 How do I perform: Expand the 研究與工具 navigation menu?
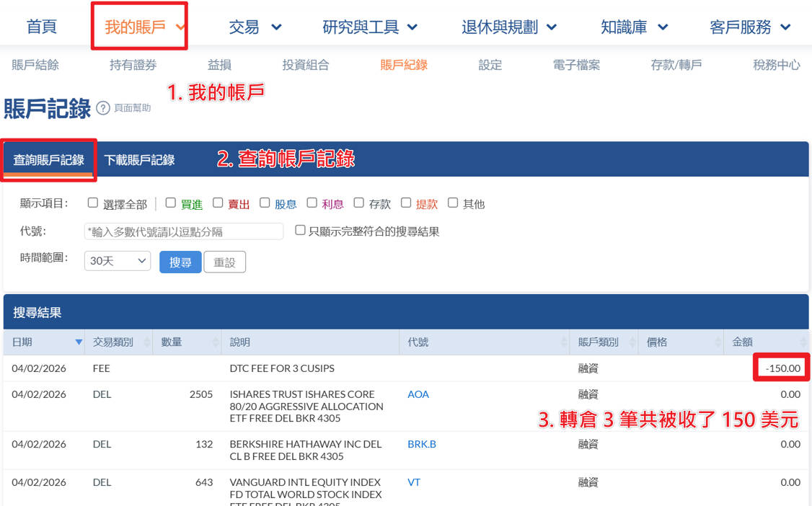click(370, 27)
